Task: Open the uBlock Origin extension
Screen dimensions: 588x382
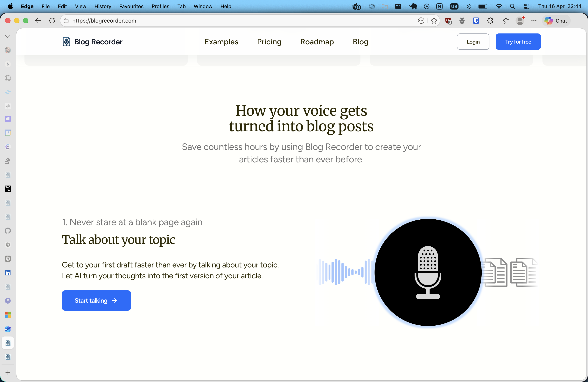Action: [448, 21]
